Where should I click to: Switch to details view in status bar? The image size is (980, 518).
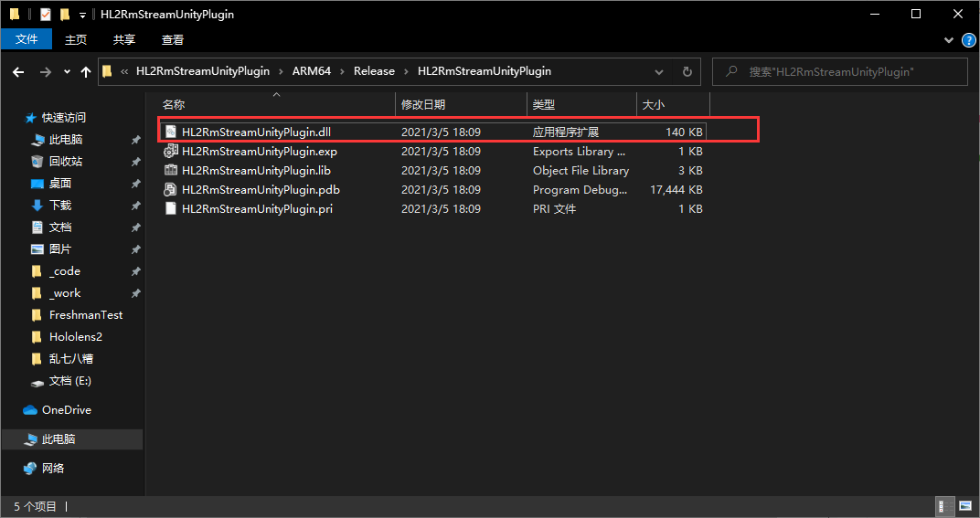[945, 506]
